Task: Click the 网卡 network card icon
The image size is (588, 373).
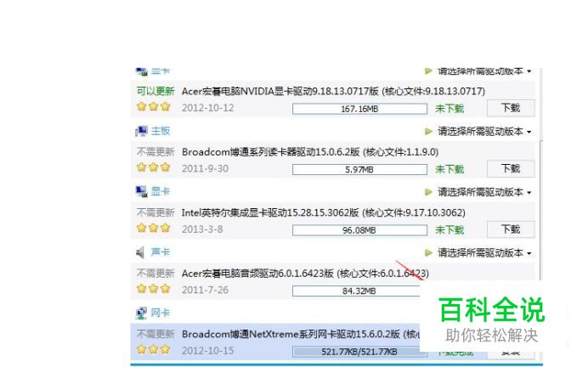Action: [x=141, y=313]
